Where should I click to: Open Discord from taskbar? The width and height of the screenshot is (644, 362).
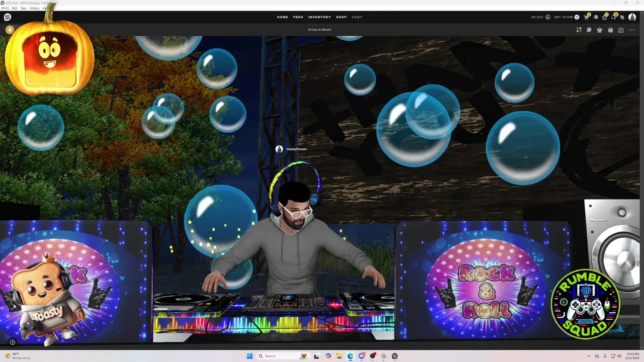[x=361, y=356]
